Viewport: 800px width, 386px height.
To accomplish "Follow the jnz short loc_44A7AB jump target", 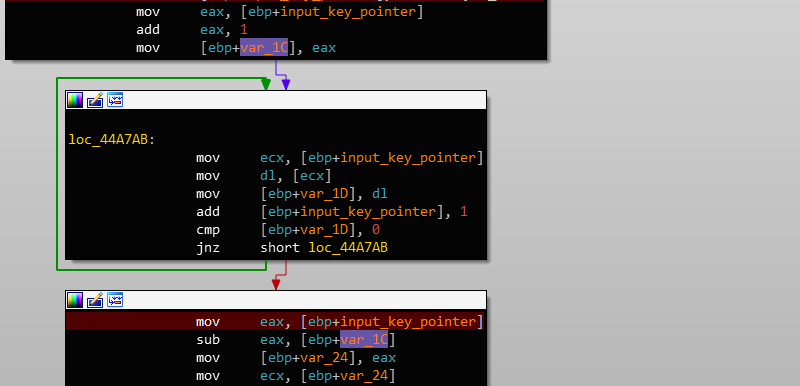I will tap(348, 248).
